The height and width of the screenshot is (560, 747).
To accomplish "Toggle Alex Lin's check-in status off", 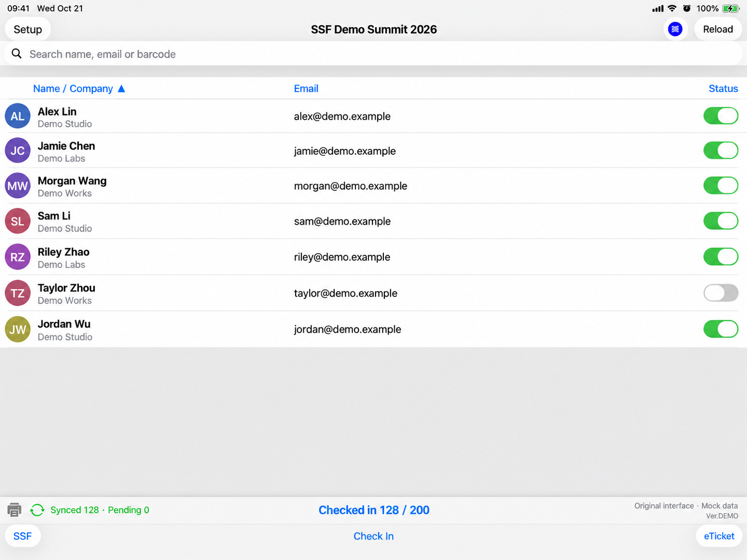I will 721,116.
